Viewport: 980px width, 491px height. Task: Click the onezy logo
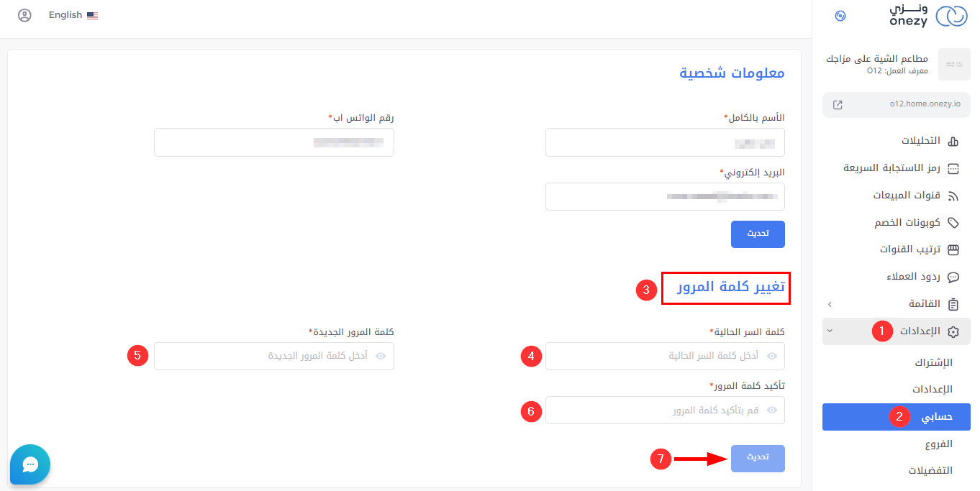(x=929, y=16)
